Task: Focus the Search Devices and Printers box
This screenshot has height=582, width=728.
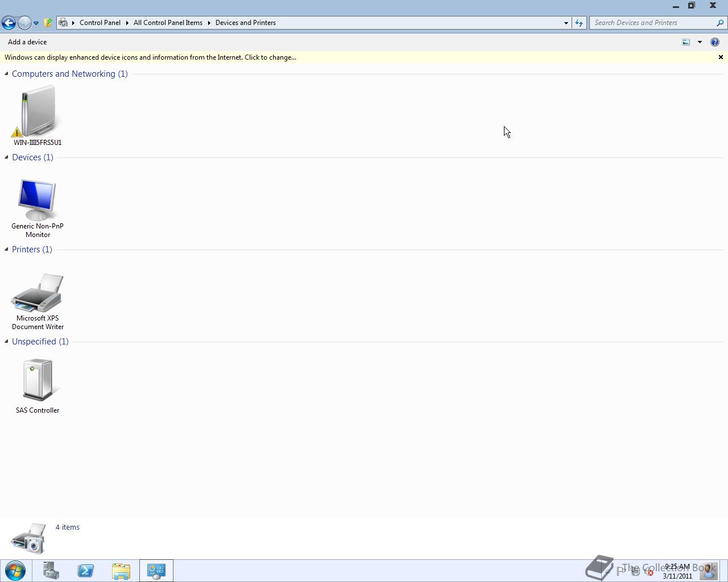Action: pyautogui.click(x=653, y=23)
